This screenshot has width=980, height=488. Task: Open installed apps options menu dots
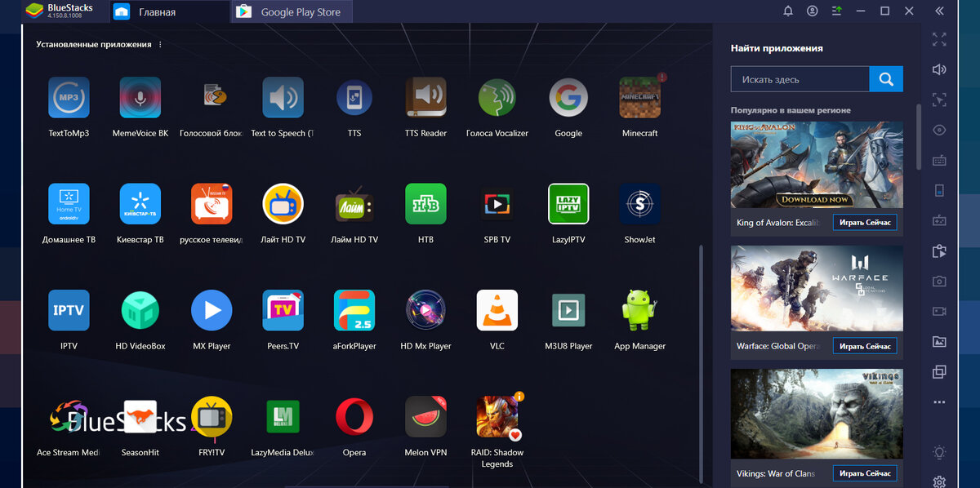click(x=160, y=45)
